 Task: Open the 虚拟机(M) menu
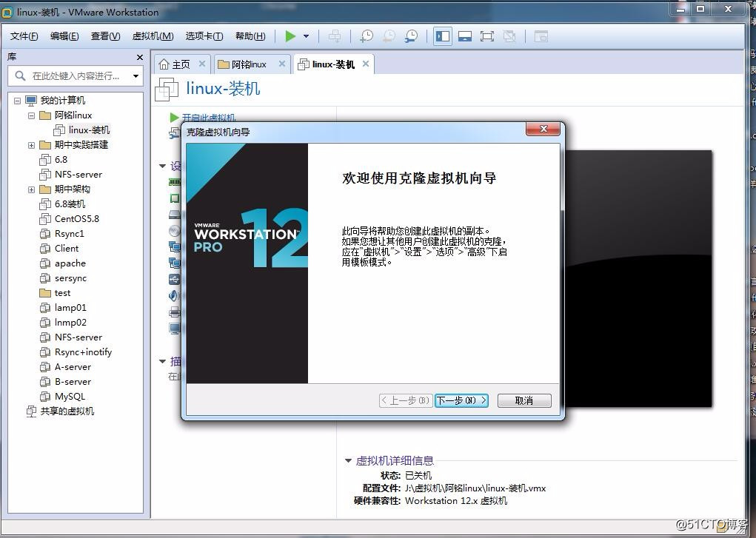(153, 36)
